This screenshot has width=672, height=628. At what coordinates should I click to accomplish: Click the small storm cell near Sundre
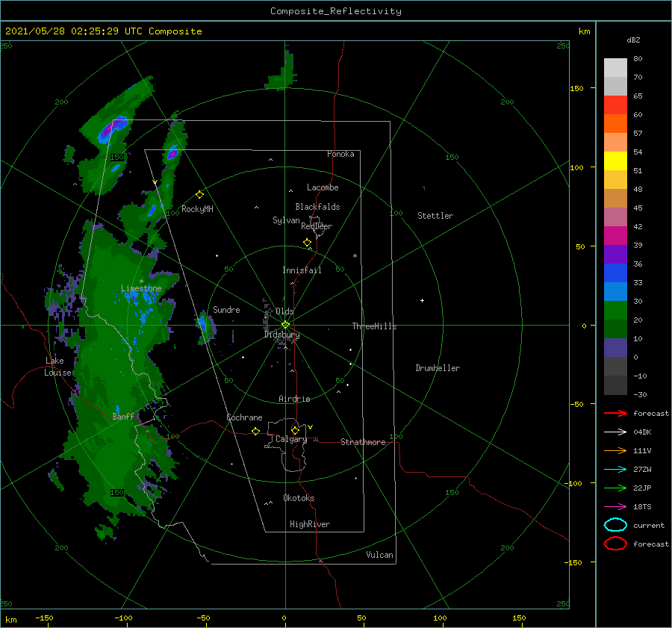pos(205,326)
